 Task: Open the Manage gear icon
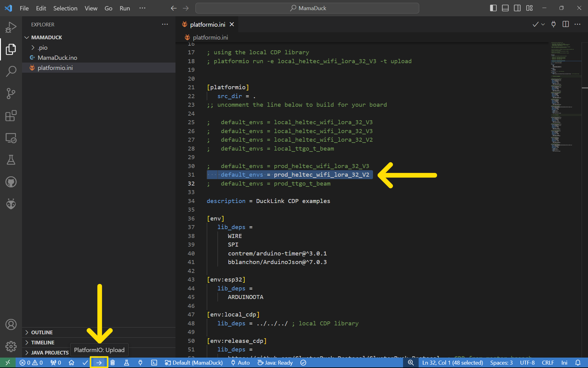tap(11, 347)
